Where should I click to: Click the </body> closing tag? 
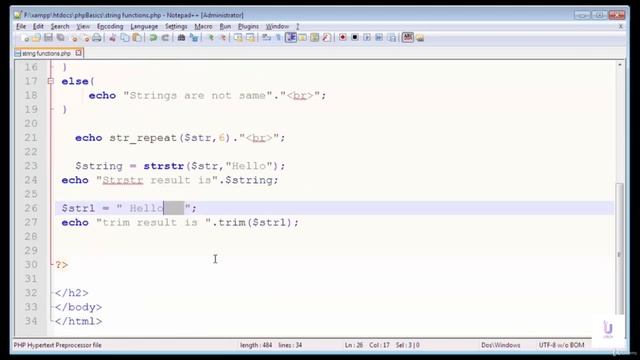pos(78,307)
